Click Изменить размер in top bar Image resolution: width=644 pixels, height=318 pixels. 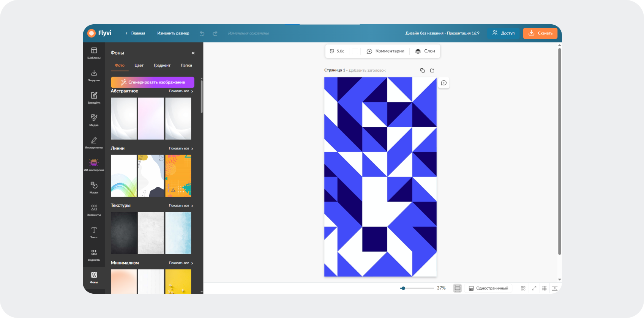[x=173, y=33]
